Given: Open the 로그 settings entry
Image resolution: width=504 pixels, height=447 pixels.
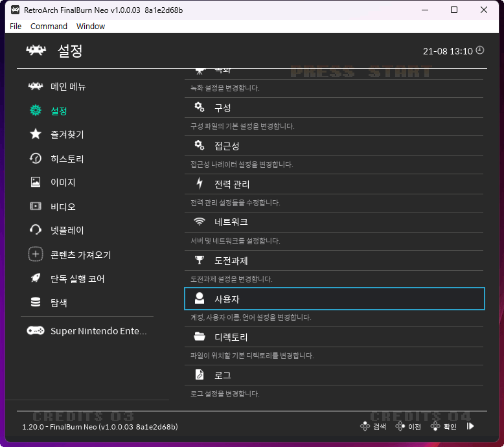Looking at the screenshot, I should (334, 375).
